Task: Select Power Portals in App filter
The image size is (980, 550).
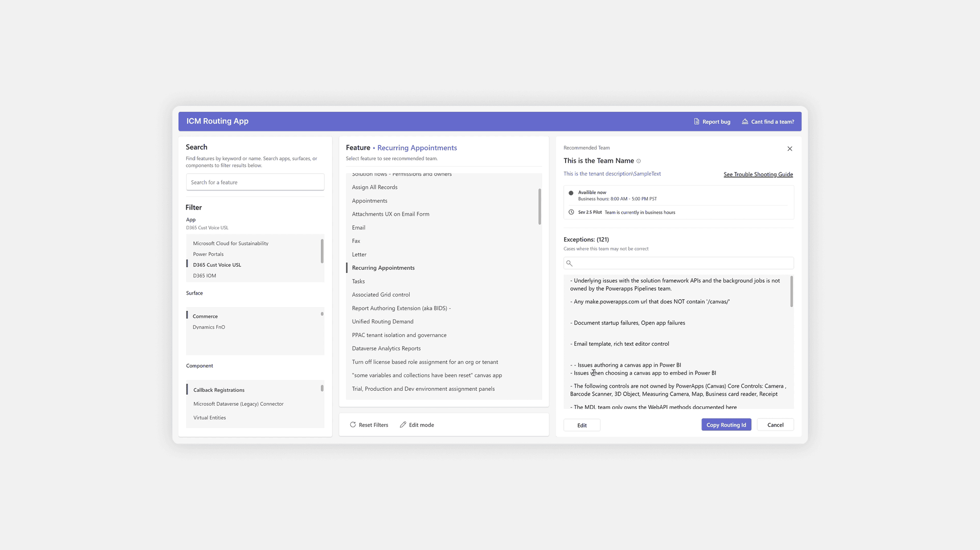Action: coord(208,254)
